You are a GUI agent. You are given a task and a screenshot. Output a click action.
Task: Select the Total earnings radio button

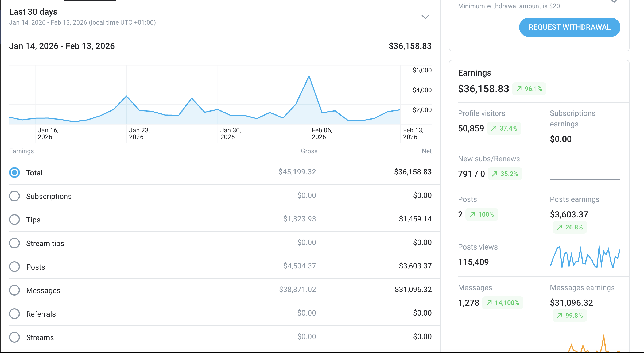click(x=14, y=173)
